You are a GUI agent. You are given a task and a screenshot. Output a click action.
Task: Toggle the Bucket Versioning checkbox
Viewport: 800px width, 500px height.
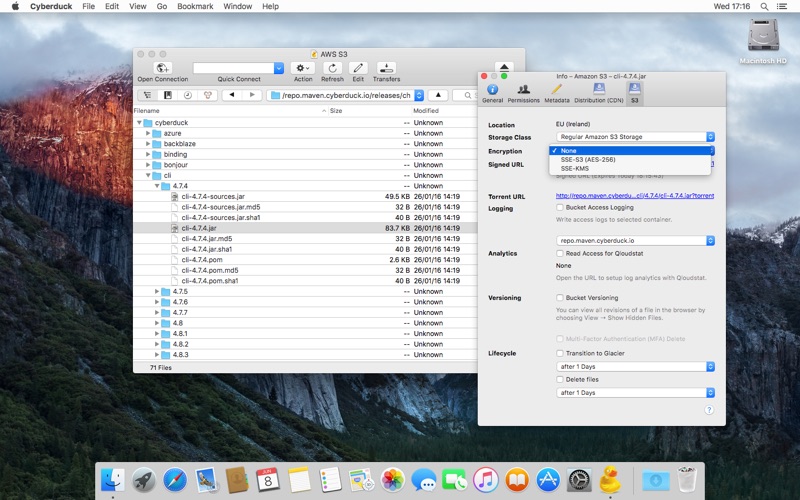560,298
